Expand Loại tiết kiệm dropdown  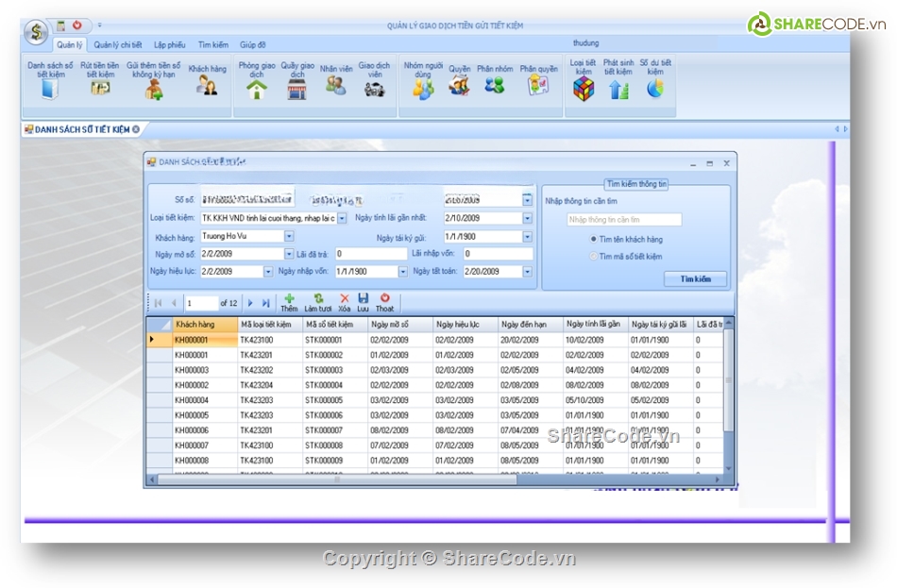[342, 218]
